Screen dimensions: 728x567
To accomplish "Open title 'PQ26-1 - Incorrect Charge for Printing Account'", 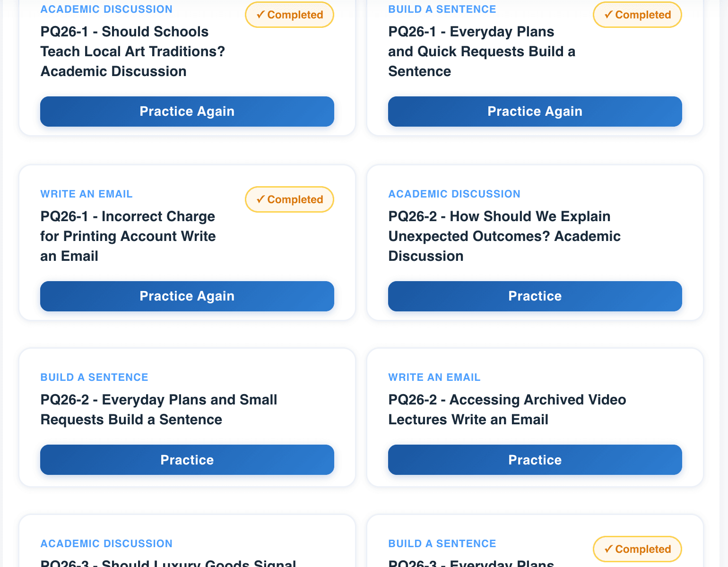I will click(128, 236).
